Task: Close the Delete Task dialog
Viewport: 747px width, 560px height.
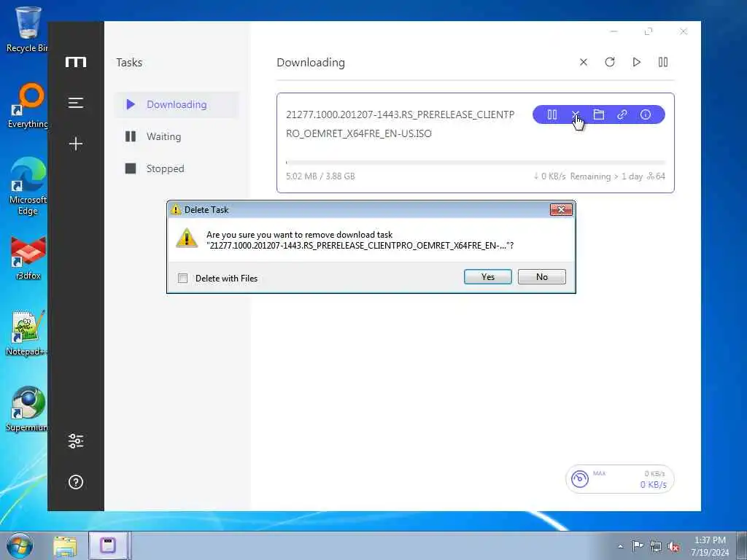Action: tap(561, 209)
